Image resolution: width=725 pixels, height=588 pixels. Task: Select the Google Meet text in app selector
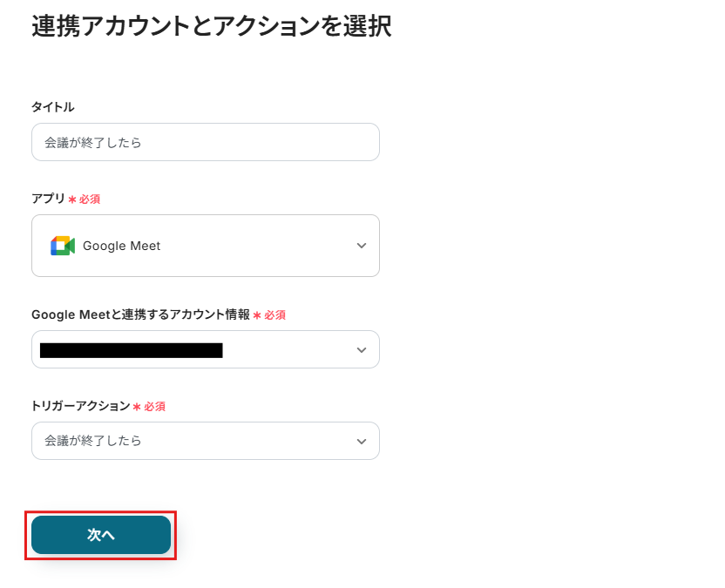pos(122,246)
